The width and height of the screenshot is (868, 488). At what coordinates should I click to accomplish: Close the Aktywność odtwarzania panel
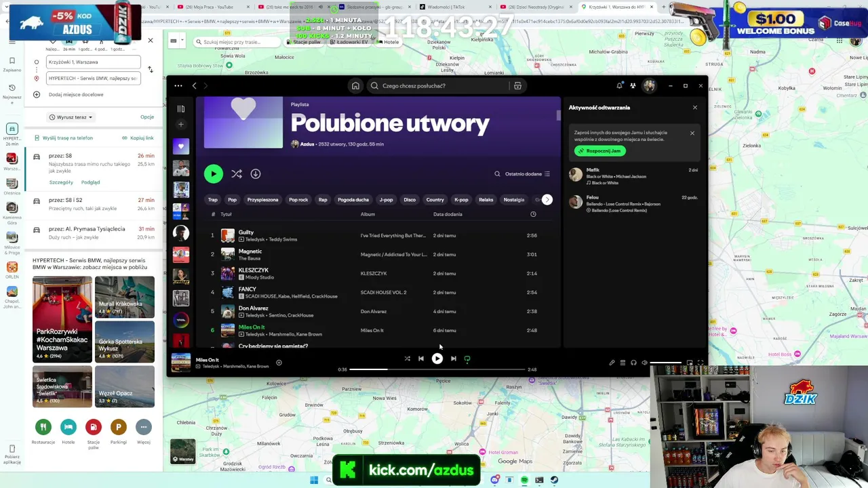694,108
